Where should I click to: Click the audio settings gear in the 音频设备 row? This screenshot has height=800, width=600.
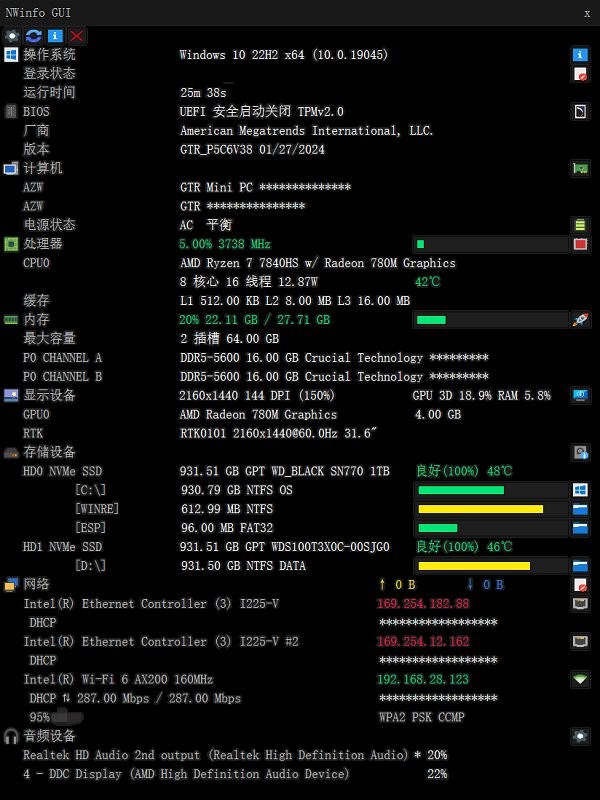point(580,736)
